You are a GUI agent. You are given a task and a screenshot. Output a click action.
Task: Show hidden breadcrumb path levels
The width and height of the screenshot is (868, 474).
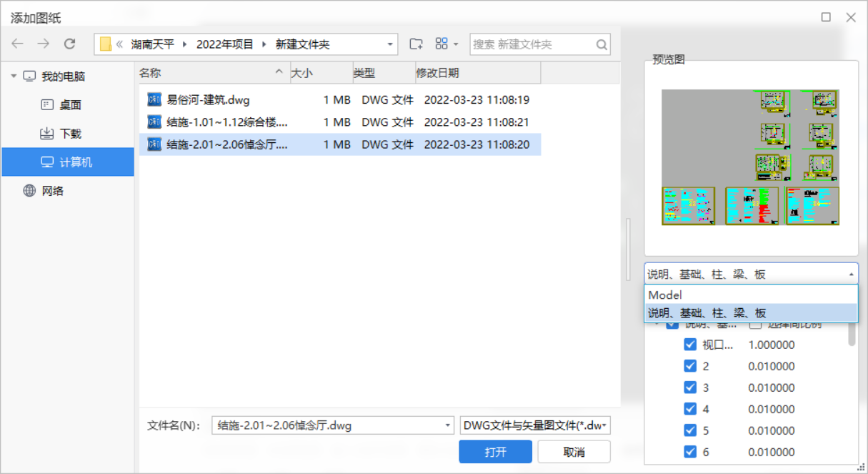click(119, 44)
